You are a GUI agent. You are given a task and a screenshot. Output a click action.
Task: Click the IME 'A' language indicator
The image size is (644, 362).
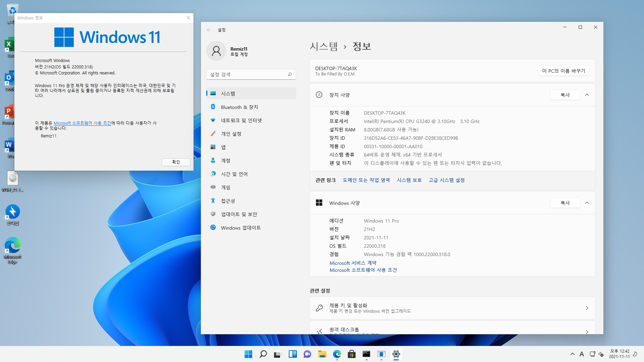coord(582,354)
